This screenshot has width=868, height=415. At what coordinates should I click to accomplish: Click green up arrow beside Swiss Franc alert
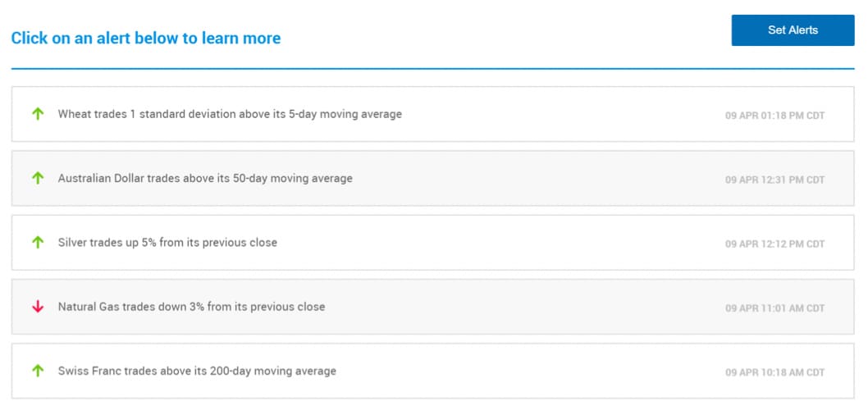point(37,371)
